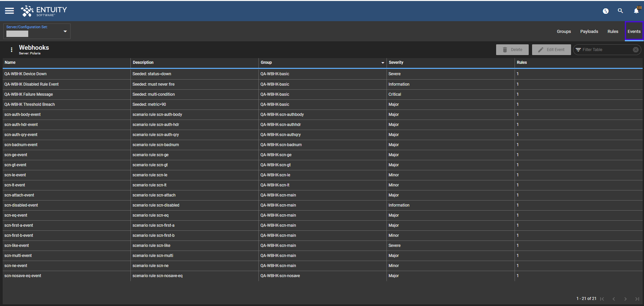Select the QA-WBHK Device Down row
This screenshot has height=306, width=644.
coord(323,74)
